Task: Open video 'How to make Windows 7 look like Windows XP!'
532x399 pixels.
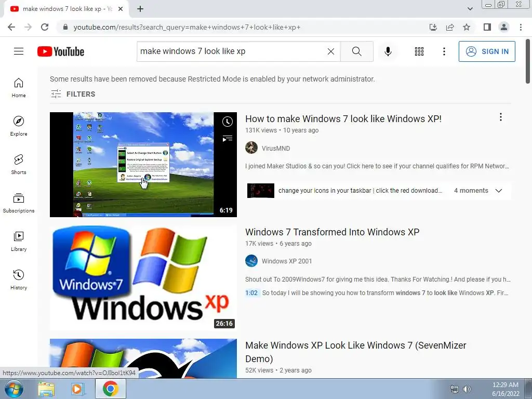Action: (x=343, y=119)
